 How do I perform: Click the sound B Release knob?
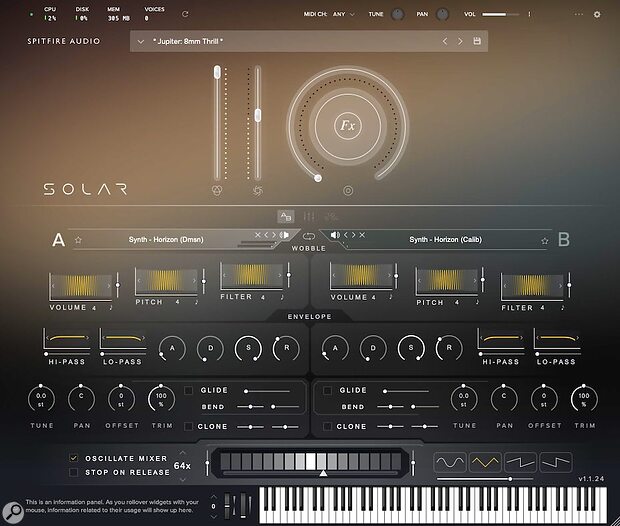[449, 348]
